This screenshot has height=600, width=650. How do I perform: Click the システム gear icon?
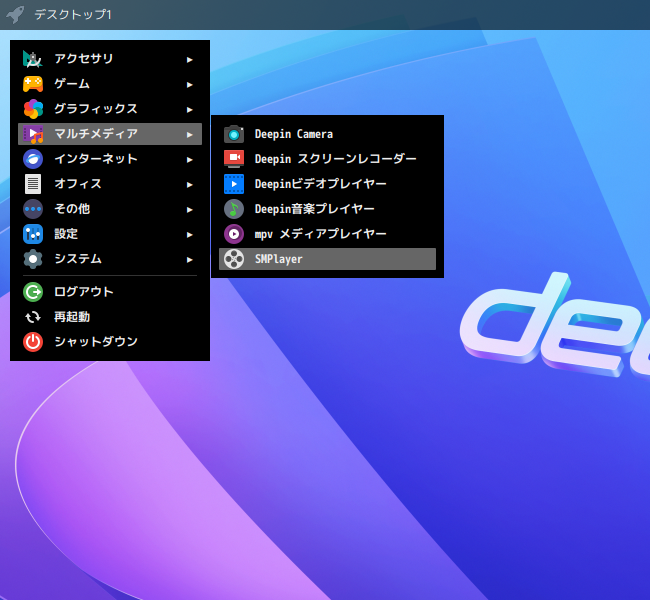click(x=33, y=259)
